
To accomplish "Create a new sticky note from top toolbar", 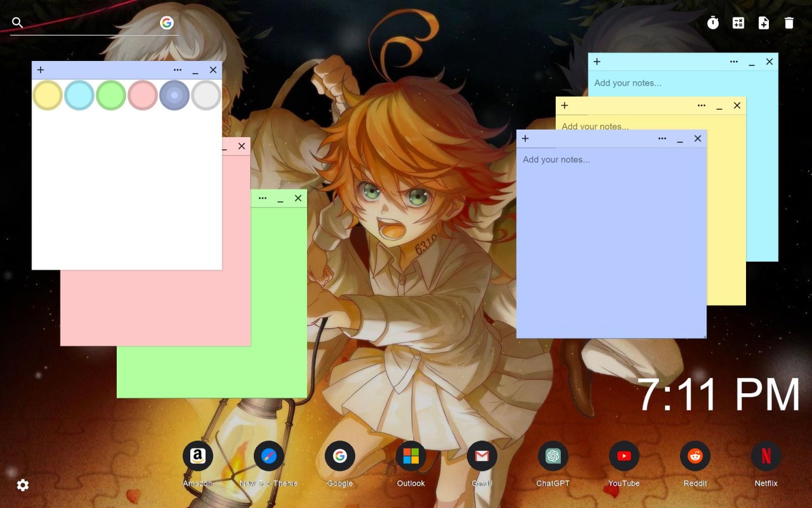I will coord(764,23).
